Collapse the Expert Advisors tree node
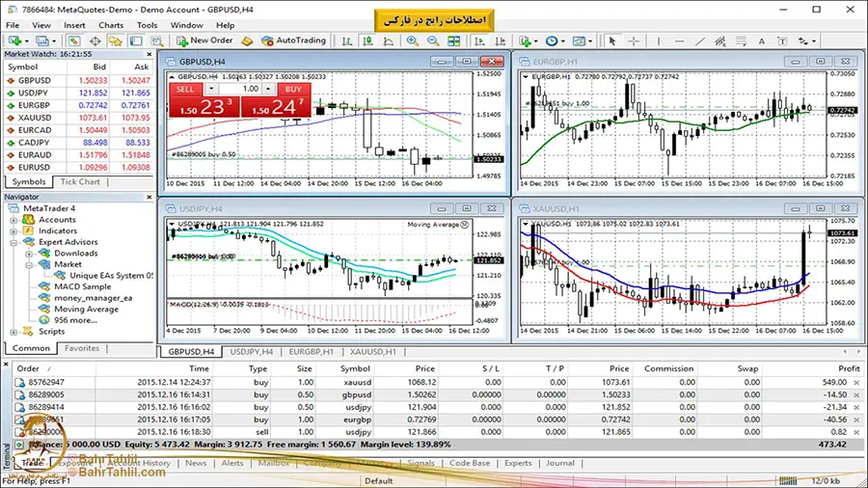 [14, 242]
